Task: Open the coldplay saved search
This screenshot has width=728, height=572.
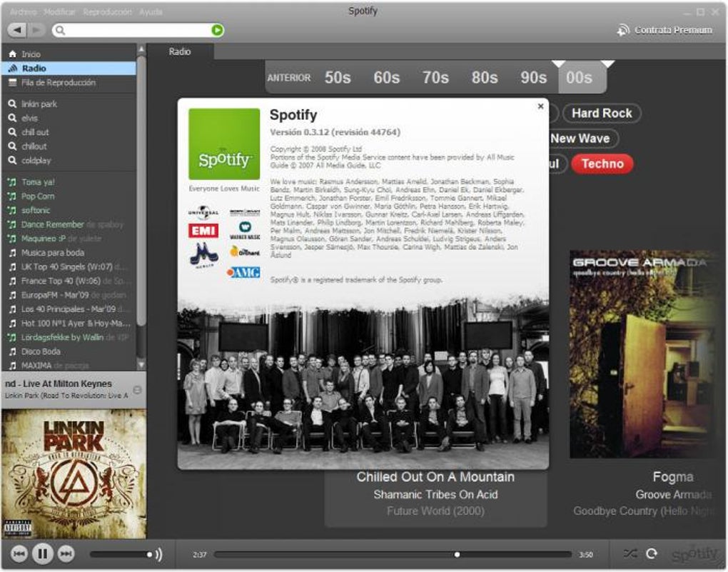Action: [69, 161]
